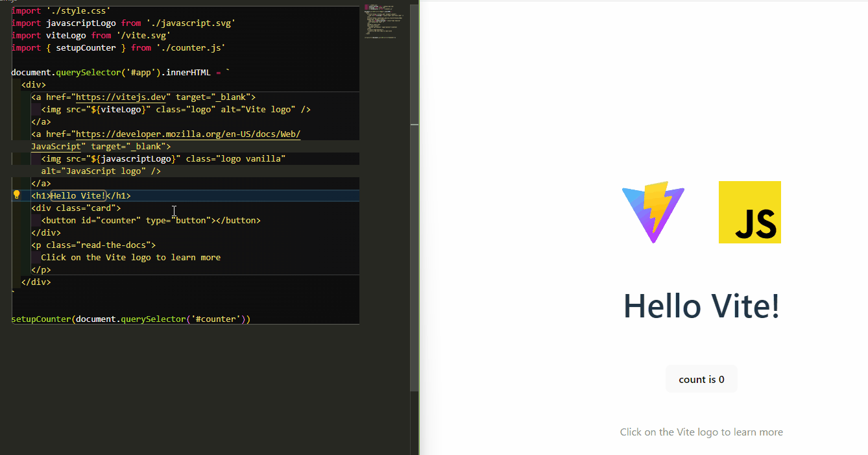This screenshot has height=455, width=868.
Task: Click the img src="${viteLogo}" line
Action: (x=176, y=109)
